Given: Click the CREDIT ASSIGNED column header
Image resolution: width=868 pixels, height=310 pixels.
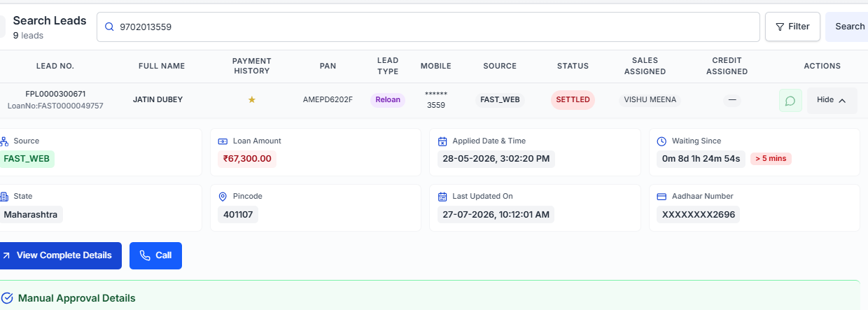Looking at the screenshot, I should pyautogui.click(x=727, y=66).
